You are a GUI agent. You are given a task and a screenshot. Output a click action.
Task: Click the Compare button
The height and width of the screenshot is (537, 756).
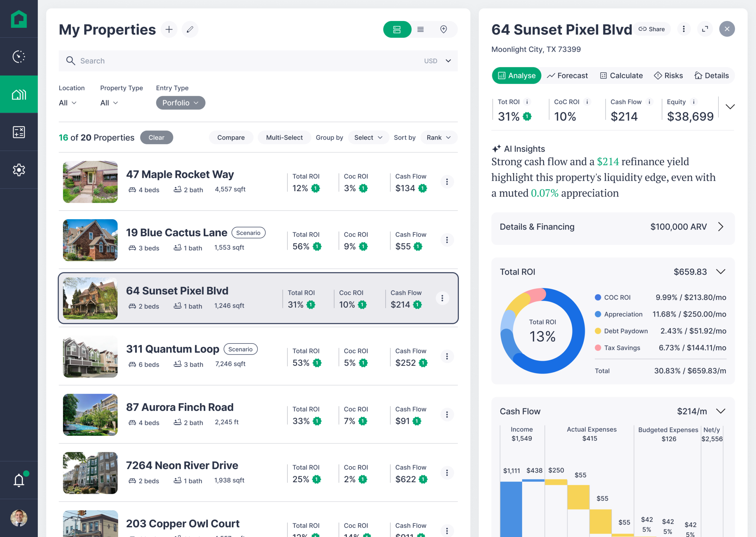pos(231,137)
